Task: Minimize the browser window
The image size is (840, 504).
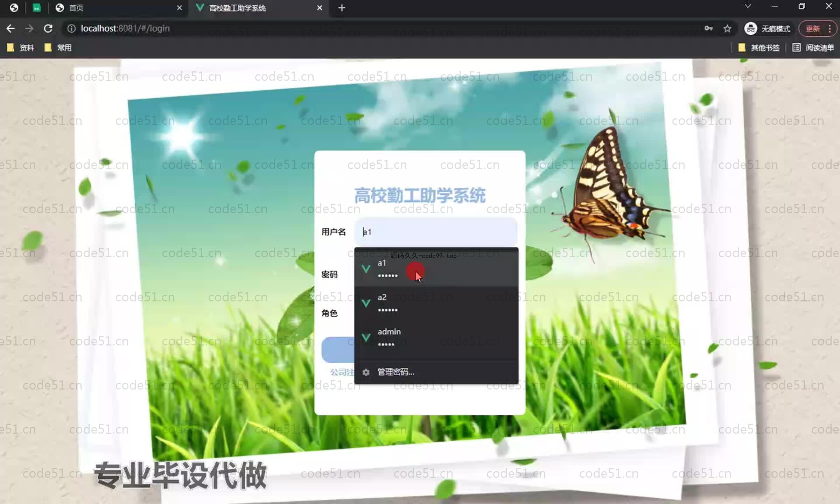Action: pos(775,6)
